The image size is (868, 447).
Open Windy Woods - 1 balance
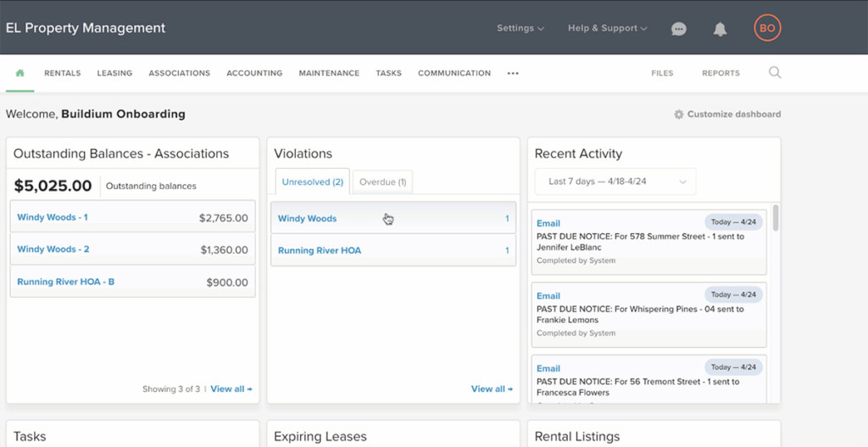[x=53, y=218]
